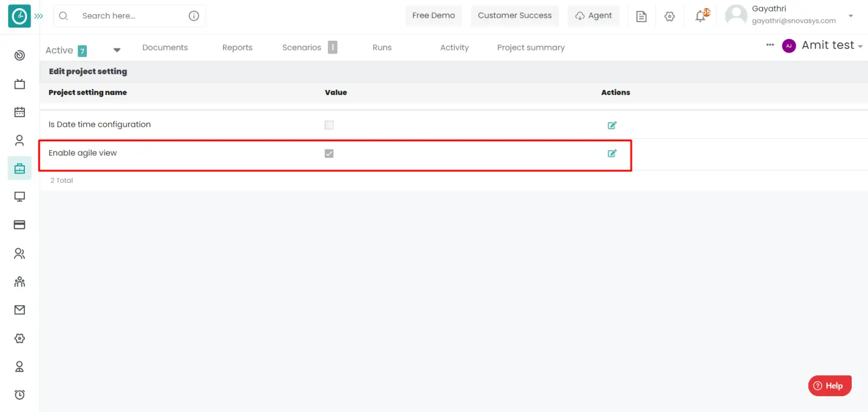Screen dimensions: 868x412
Task: Switch to the Project summary tab
Action: [x=531, y=48]
